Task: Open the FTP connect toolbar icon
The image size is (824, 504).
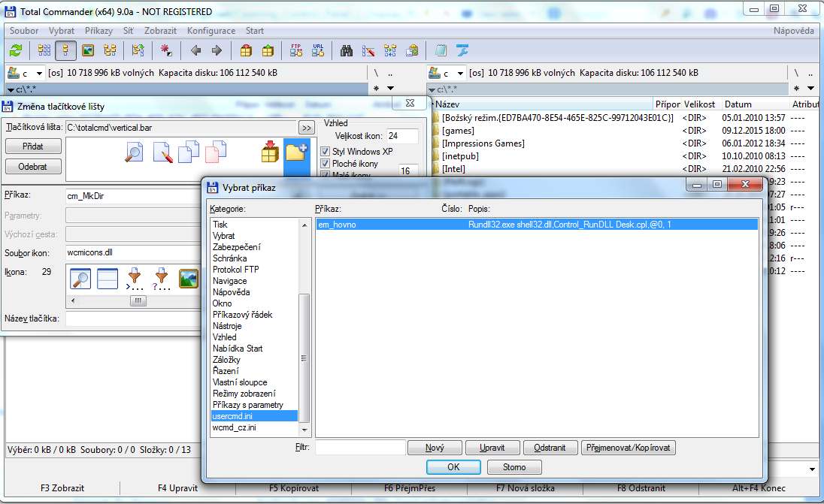Action: pyautogui.click(x=296, y=50)
